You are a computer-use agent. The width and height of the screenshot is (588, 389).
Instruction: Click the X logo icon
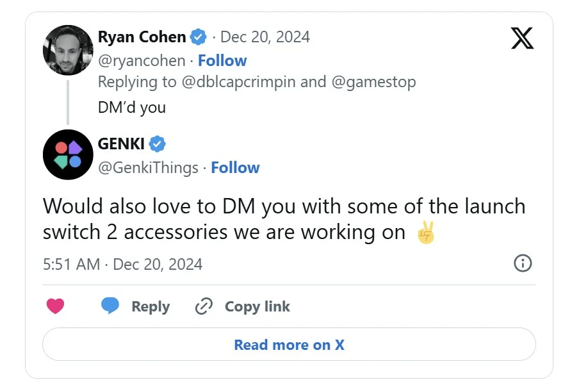(x=523, y=39)
